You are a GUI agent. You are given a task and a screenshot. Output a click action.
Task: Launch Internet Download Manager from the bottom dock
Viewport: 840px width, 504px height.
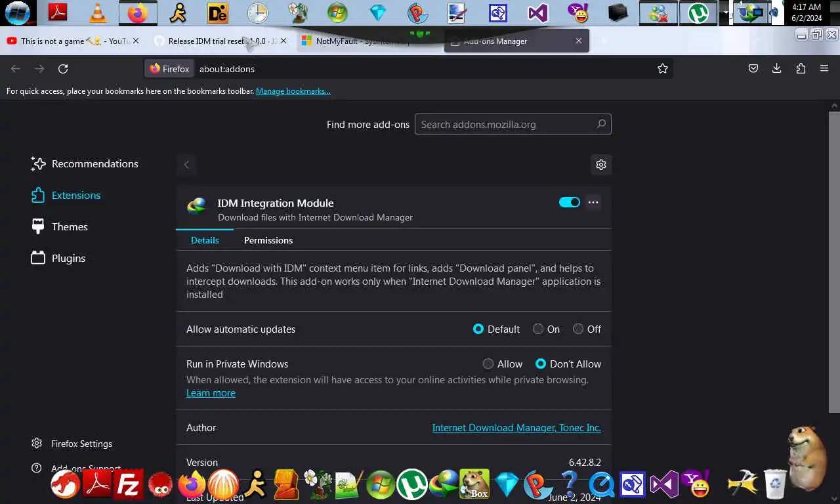pos(444,484)
